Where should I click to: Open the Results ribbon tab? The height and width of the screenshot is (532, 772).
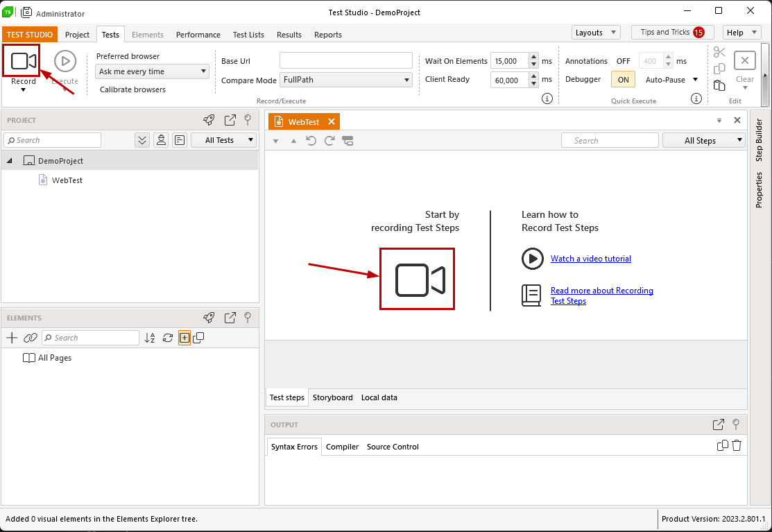pos(289,35)
